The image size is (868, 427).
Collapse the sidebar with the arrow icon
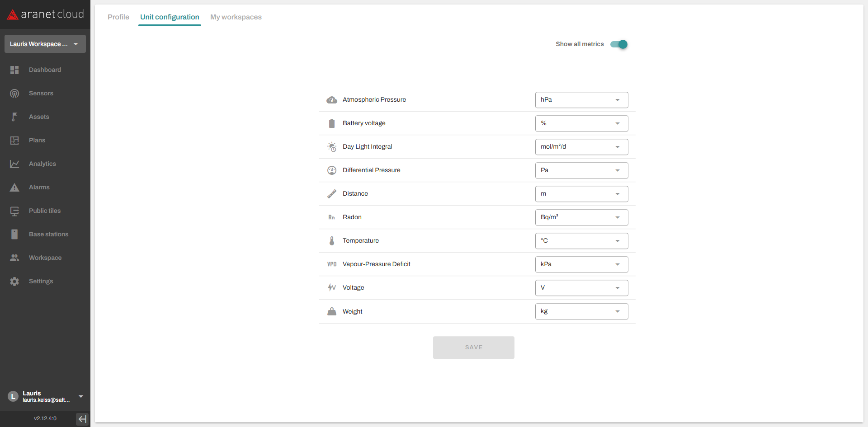(x=82, y=419)
